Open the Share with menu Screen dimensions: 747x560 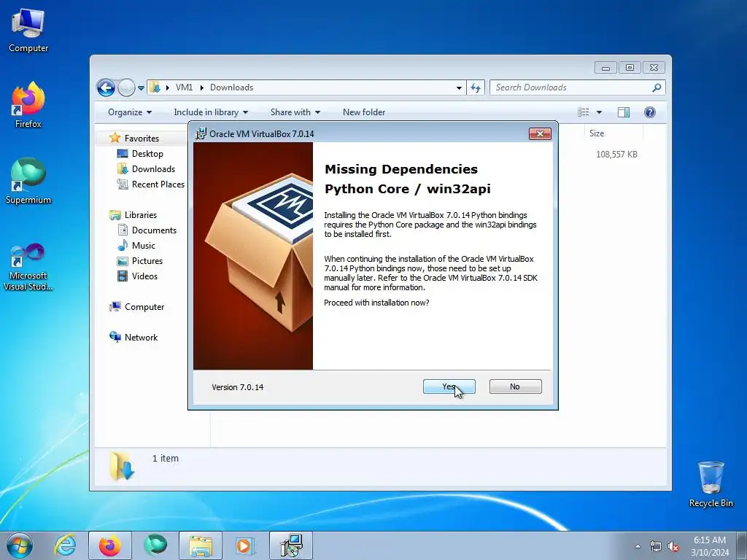pyautogui.click(x=295, y=112)
